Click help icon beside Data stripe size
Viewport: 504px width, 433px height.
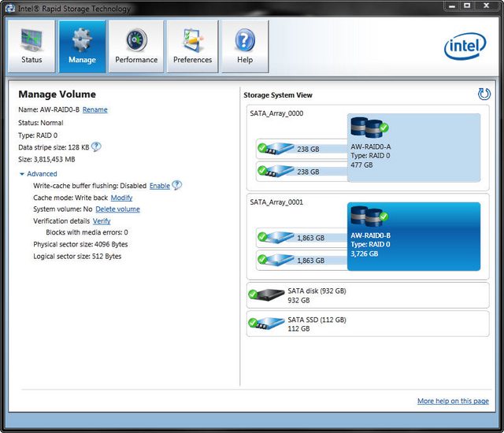coord(96,146)
